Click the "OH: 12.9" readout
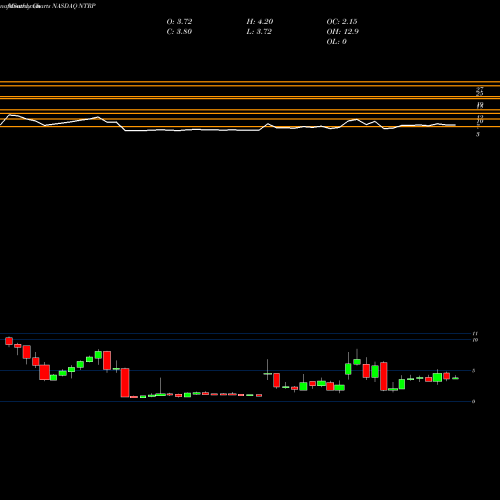This screenshot has height=500, width=500. [343, 32]
